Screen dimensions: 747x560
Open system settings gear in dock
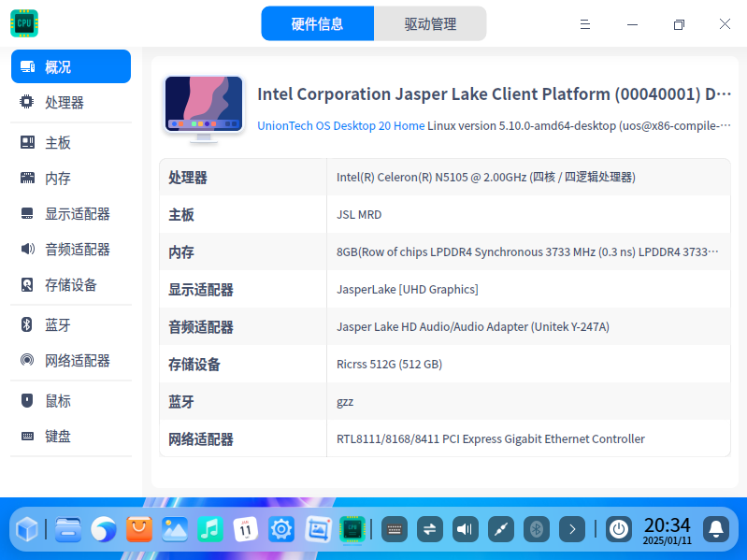coord(281,529)
